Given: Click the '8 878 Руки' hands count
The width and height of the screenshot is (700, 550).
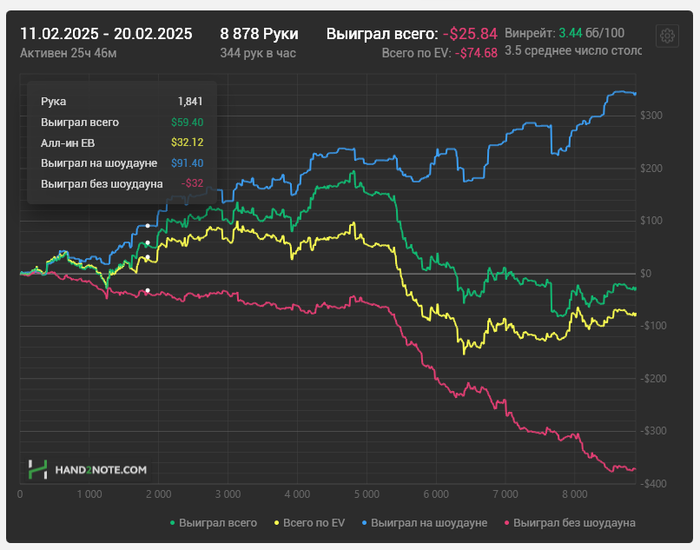Looking at the screenshot, I should tap(259, 34).
